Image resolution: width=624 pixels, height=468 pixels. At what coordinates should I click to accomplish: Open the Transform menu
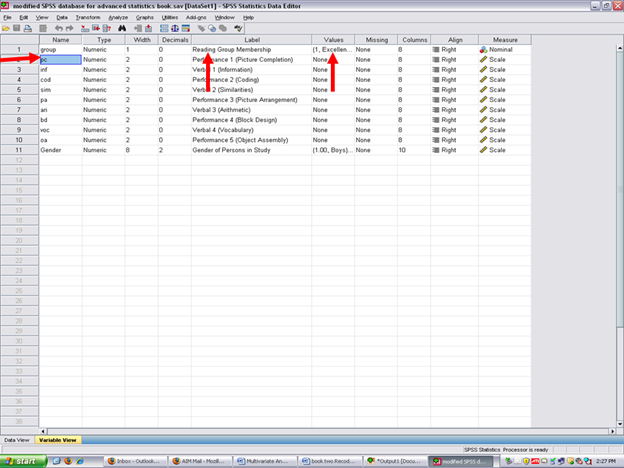pos(88,17)
